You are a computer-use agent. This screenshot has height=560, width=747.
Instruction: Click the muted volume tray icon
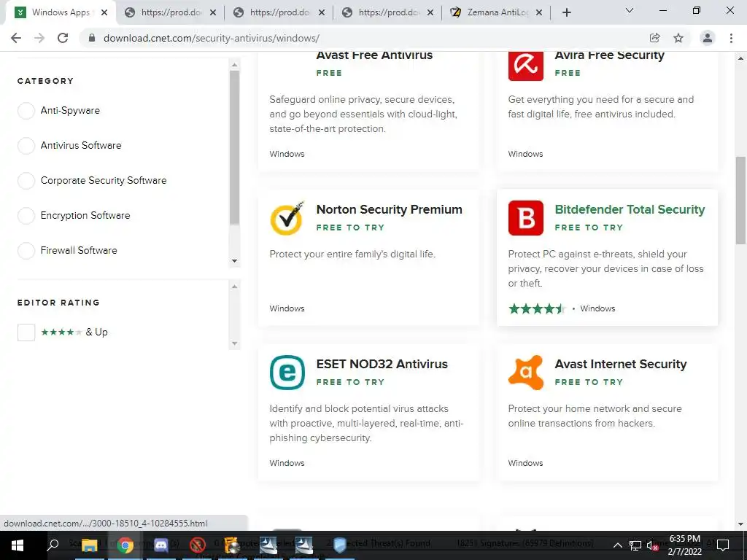pyautogui.click(x=652, y=545)
